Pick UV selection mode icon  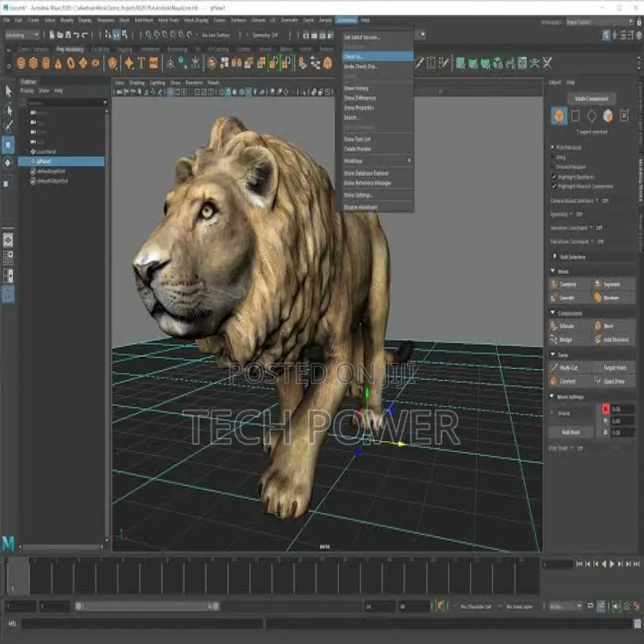coord(624,116)
